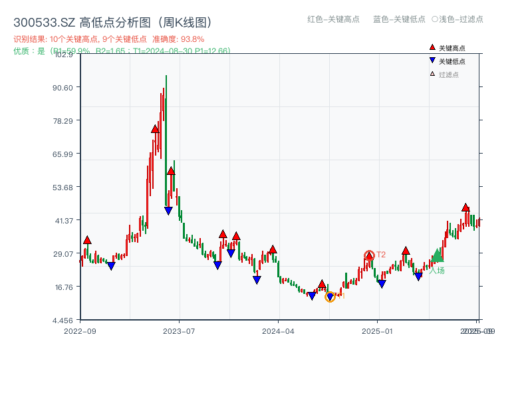The height and width of the screenshot is (399, 532).
Task: Click the green 入场 entry triangle marker
Action: click(x=438, y=255)
